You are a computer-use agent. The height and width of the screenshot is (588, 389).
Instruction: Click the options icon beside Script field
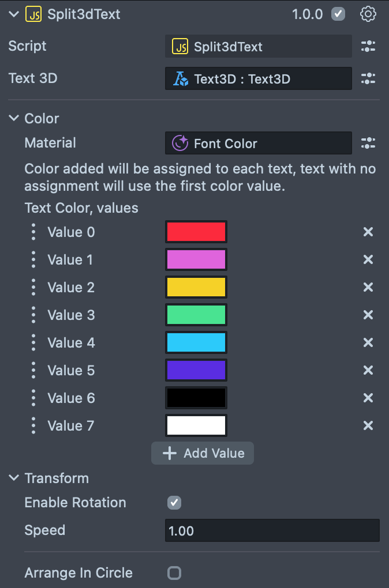coord(368,47)
